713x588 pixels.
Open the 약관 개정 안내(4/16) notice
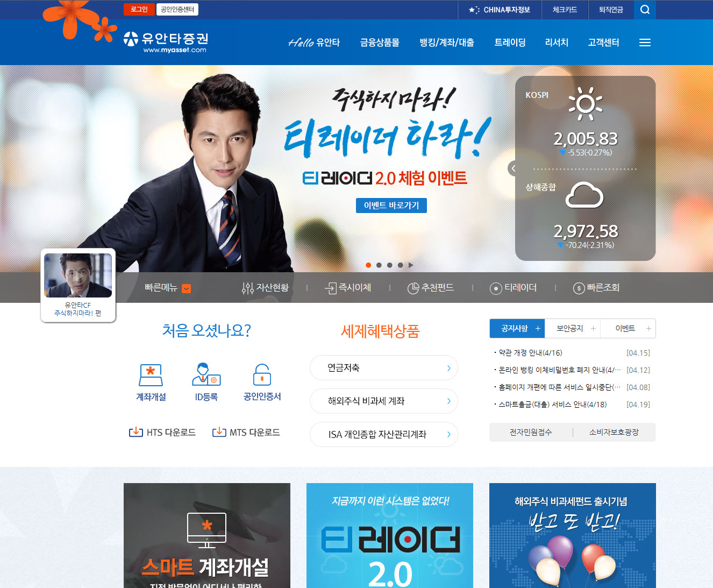click(530, 353)
